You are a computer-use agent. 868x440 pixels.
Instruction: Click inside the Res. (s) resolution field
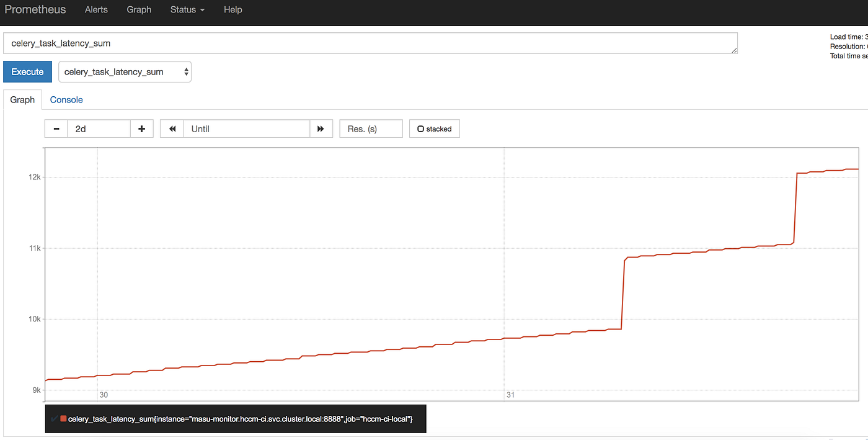click(x=371, y=128)
